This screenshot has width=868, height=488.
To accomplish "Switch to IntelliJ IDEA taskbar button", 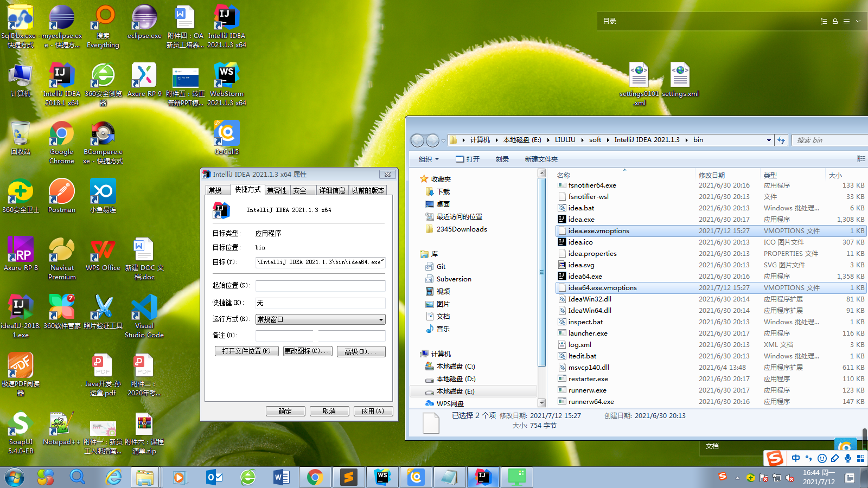I will click(x=483, y=477).
